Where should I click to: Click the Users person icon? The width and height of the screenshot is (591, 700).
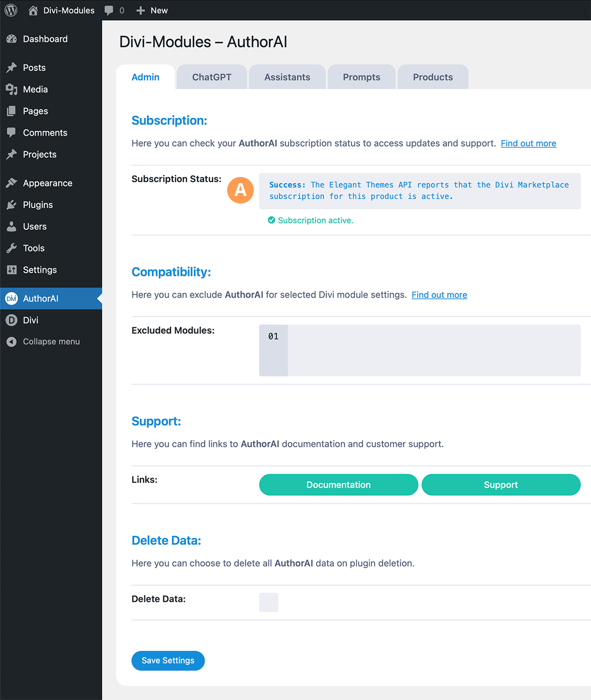click(12, 226)
